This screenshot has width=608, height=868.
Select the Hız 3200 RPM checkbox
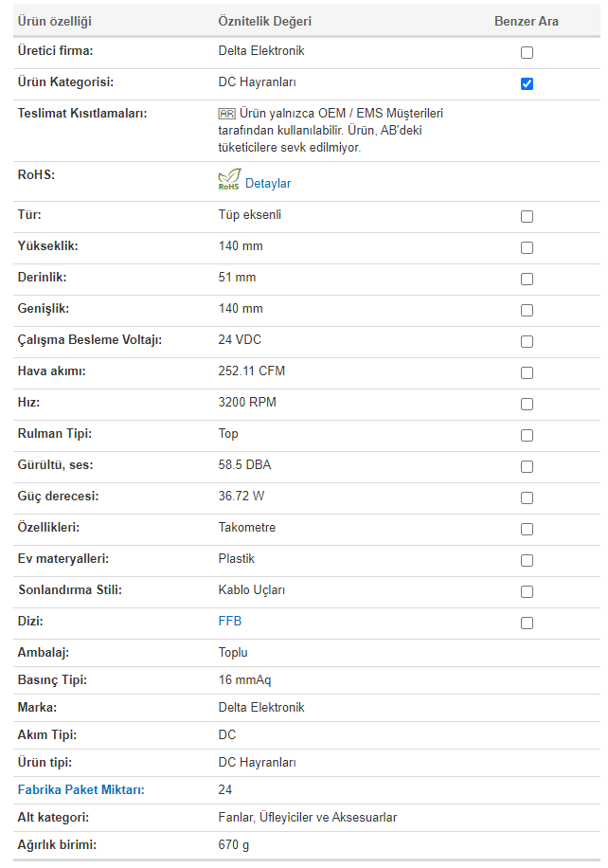(x=527, y=404)
